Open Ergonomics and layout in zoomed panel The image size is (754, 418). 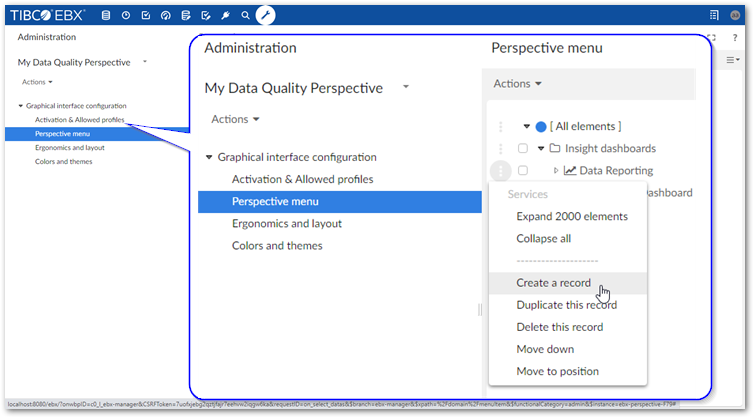(x=286, y=224)
